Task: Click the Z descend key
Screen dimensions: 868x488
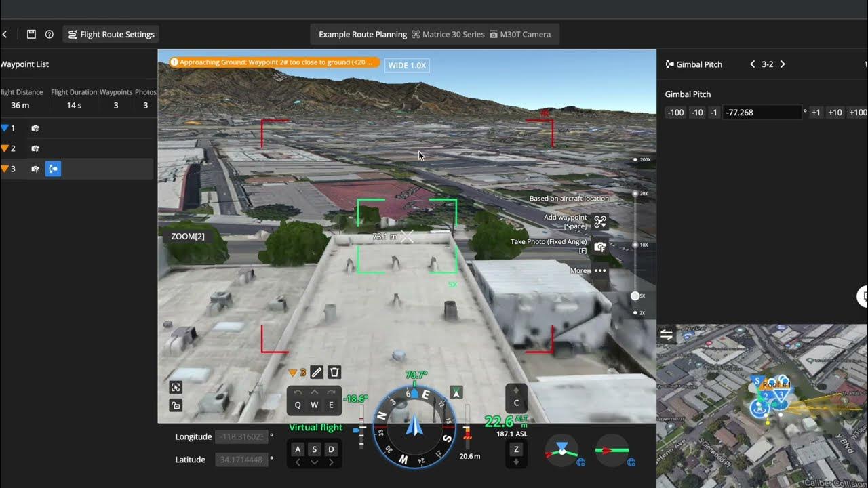Action: [516, 449]
